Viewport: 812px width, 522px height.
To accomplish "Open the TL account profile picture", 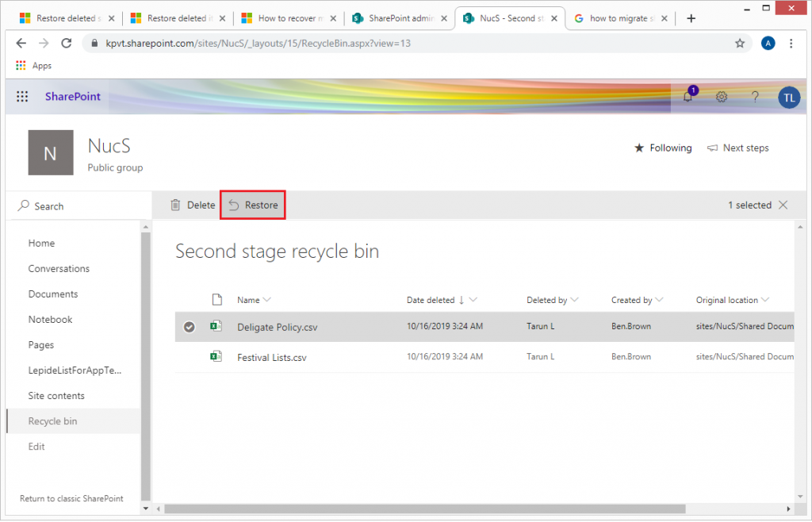I will (x=789, y=97).
